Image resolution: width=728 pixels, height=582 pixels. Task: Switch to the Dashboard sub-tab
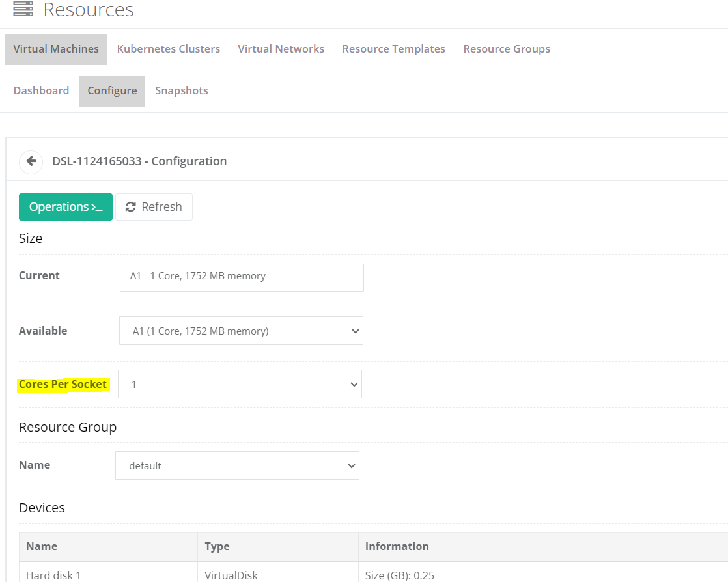(41, 91)
